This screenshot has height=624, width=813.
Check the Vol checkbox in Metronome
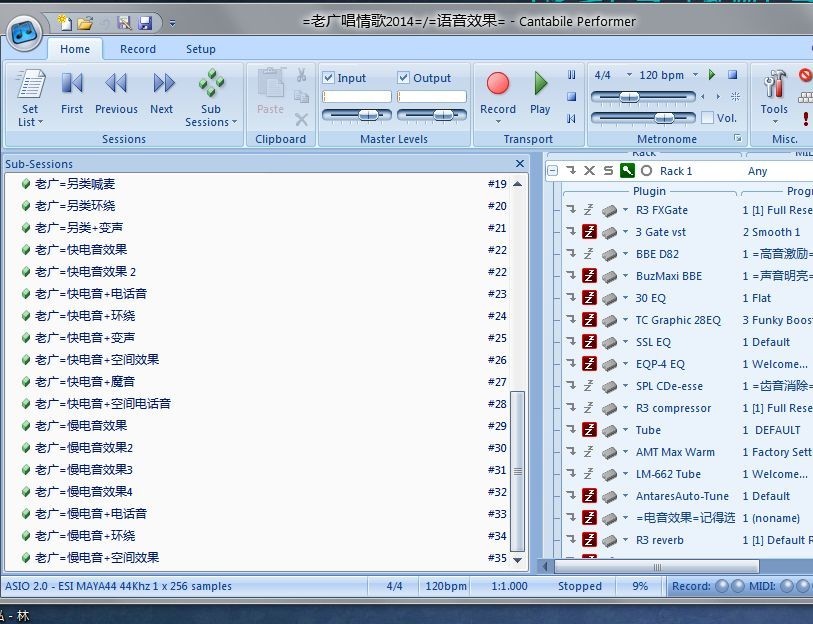707,117
